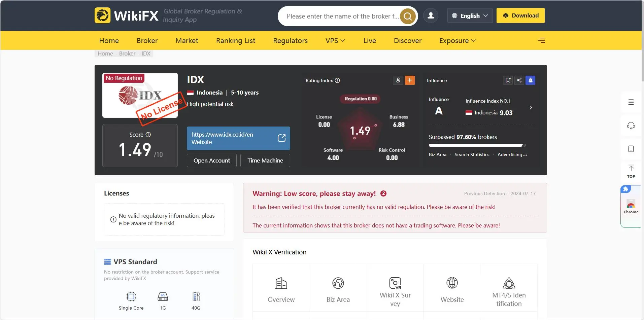Open the Discover nav item
The height and width of the screenshot is (320, 644).
pos(408,40)
